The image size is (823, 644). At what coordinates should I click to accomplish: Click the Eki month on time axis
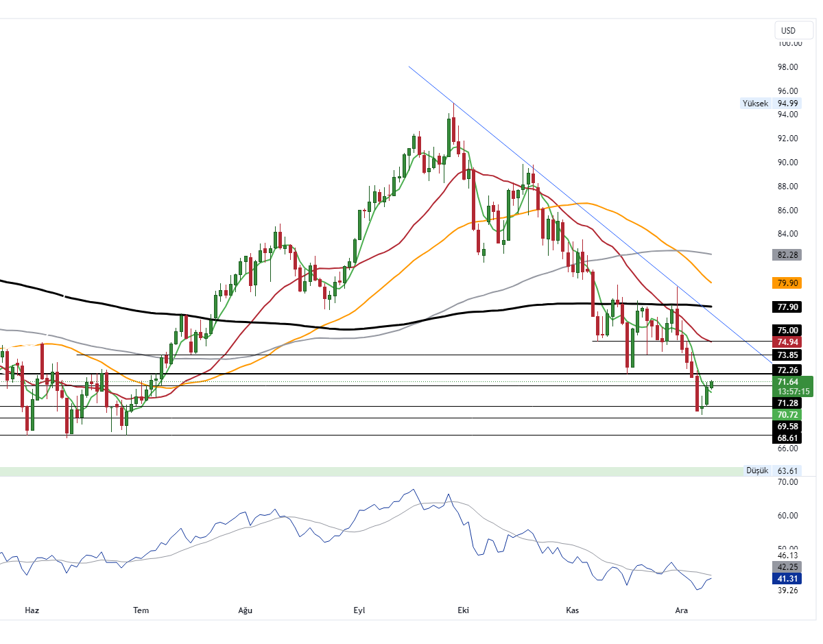click(x=463, y=610)
